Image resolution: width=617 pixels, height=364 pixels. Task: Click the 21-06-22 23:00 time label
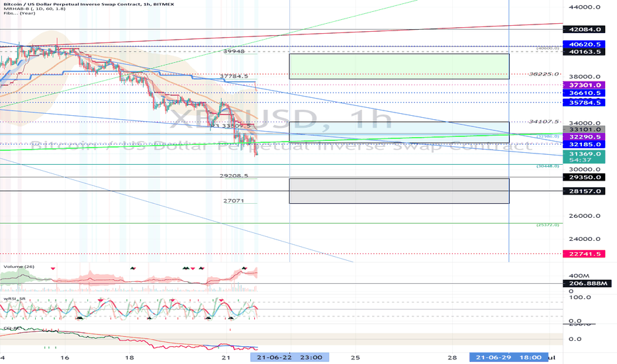point(289,357)
